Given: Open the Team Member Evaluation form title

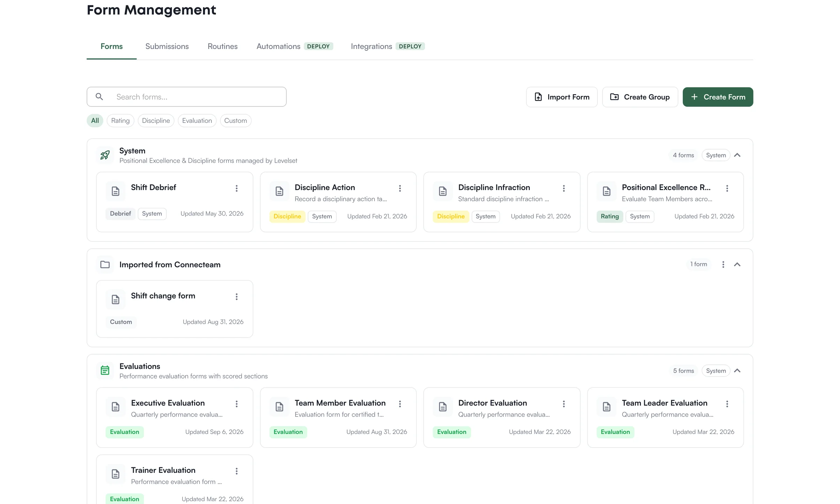Looking at the screenshot, I should 340,403.
